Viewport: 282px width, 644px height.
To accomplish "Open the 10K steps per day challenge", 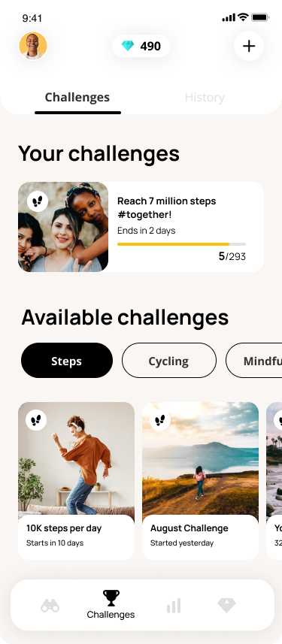I will [x=77, y=480].
